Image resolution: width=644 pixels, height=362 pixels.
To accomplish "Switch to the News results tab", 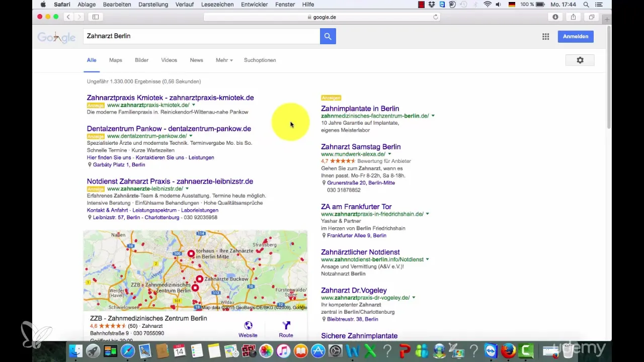I will (x=196, y=60).
